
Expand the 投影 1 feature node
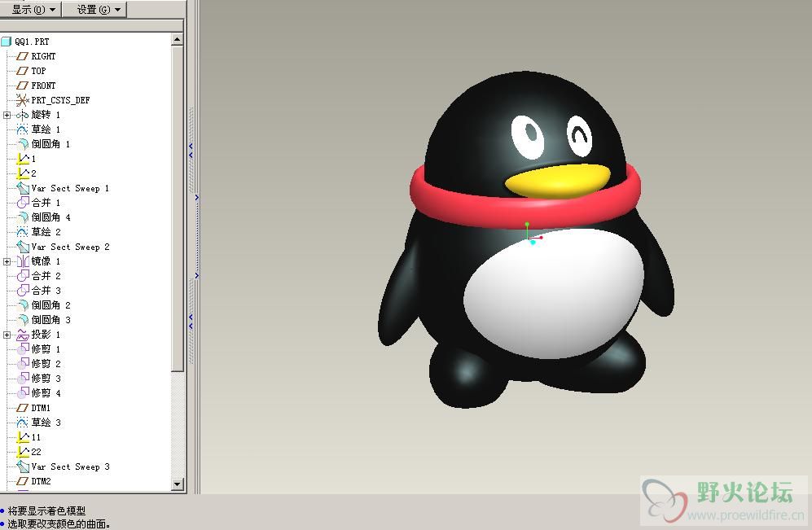click(7, 335)
